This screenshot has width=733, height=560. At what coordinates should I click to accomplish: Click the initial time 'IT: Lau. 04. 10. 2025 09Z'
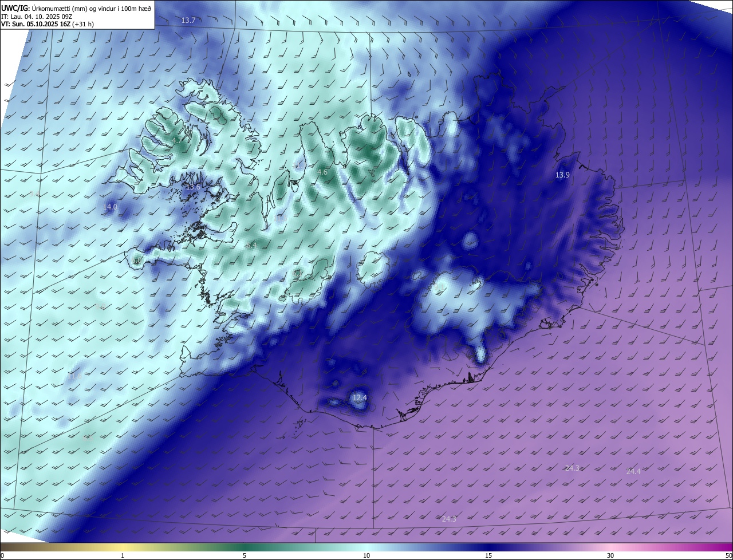(37, 17)
